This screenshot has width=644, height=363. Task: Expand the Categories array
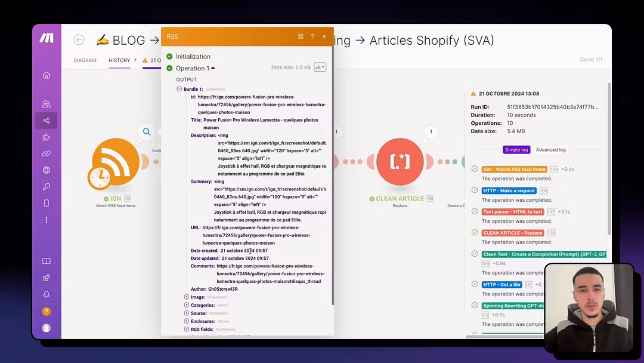point(187,305)
